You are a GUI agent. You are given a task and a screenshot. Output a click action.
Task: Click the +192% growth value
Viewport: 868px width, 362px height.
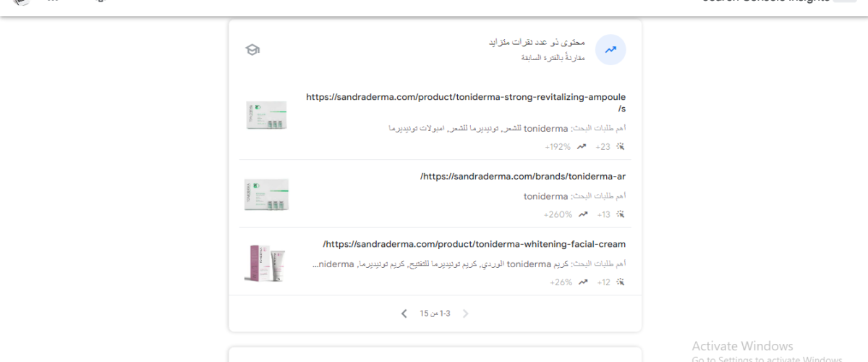558,146
